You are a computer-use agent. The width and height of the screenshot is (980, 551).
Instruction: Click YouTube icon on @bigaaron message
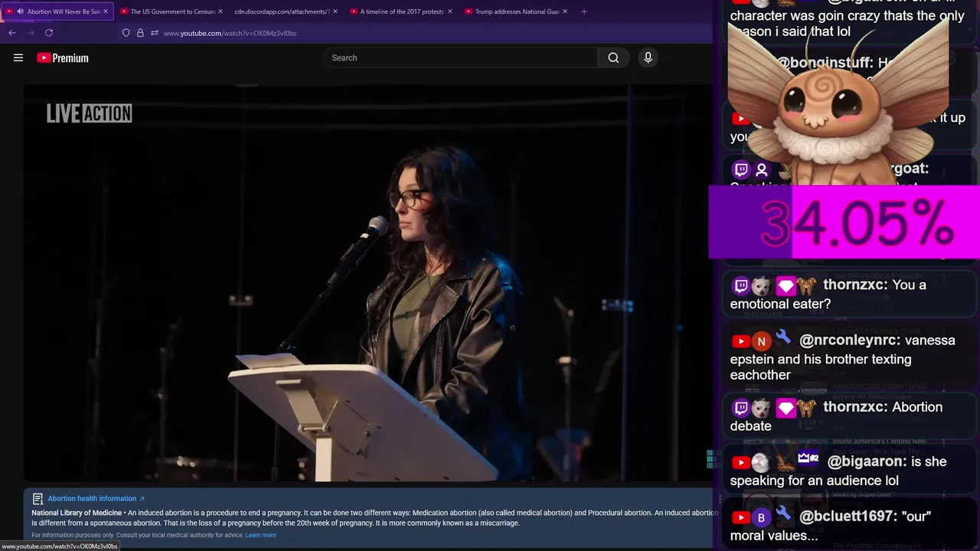point(740,463)
